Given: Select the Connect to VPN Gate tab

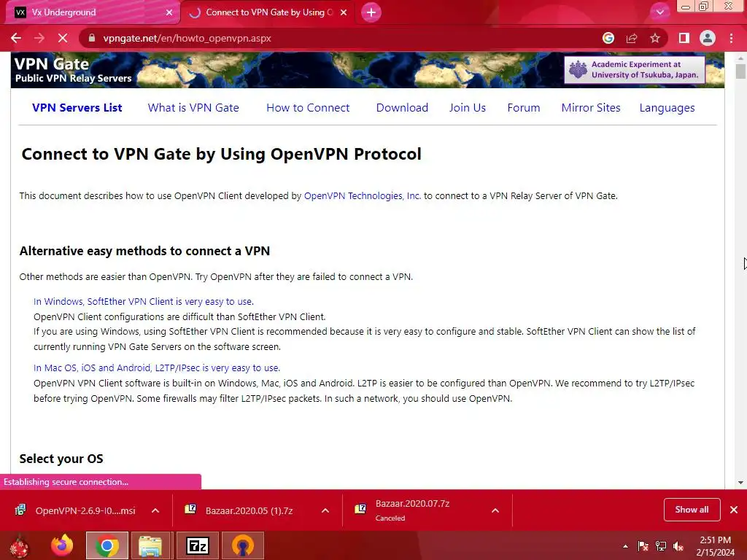Looking at the screenshot, I should pos(268,12).
